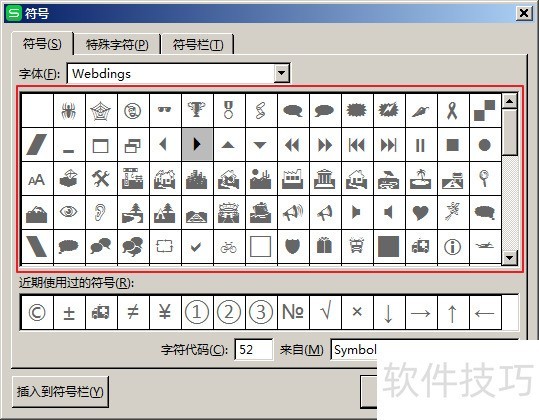This screenshot has width=539, height=420.
Task: Select the ear symbol
Action: pyautogui.click(x=101, y=212)
